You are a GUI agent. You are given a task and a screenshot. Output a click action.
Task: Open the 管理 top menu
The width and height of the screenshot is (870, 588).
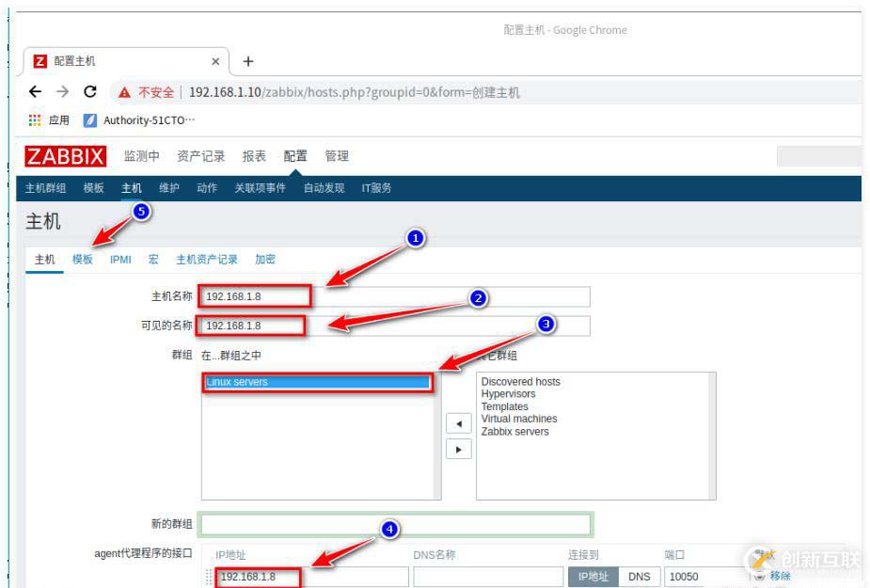click(x=337, y=156)
